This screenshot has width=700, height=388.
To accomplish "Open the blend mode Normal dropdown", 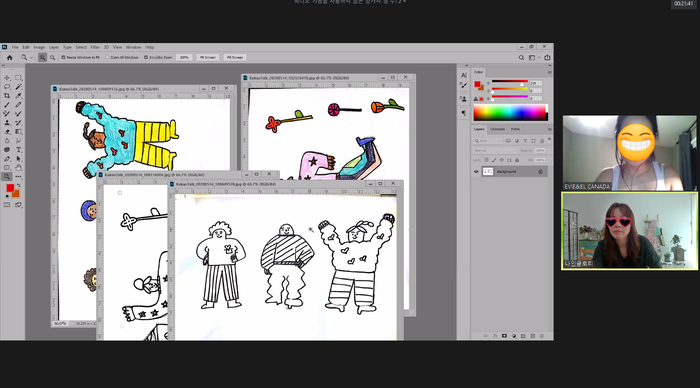I will [x=495, y=150].
